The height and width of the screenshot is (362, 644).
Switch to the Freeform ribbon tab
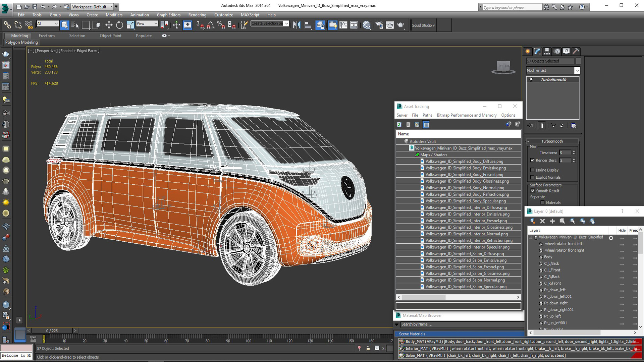click(x=47, y=36)
